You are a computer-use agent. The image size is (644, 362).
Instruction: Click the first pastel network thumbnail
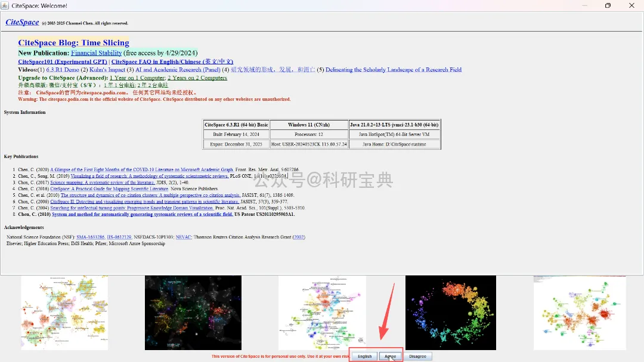click(x=64, y=313)
